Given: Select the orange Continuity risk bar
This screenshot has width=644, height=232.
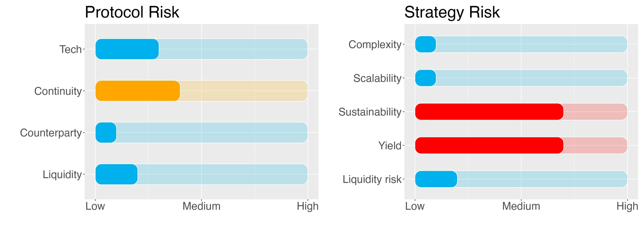Looking at the screenshot, I should (138, 91).
